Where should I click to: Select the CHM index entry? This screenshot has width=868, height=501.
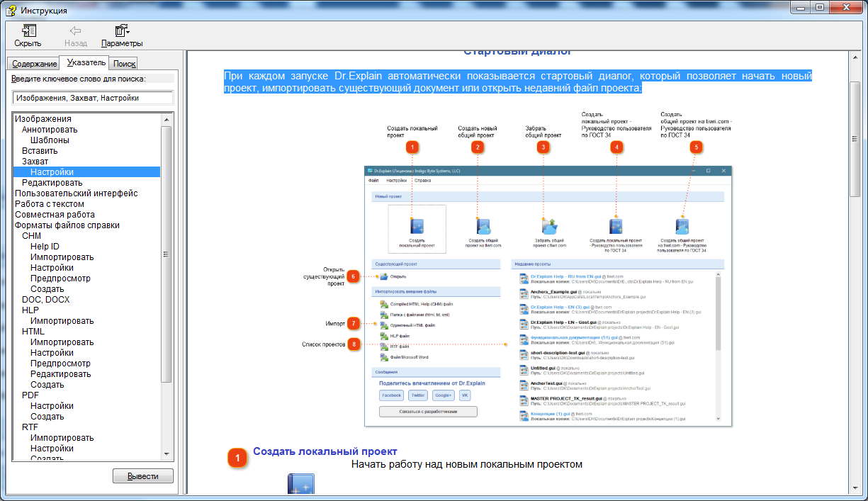pos(32,236)
